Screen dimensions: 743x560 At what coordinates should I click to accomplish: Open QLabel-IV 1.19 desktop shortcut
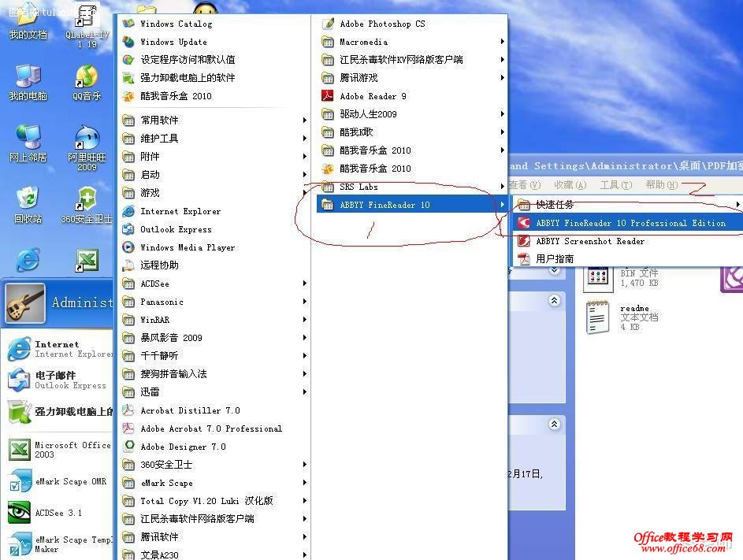(87, 26)
